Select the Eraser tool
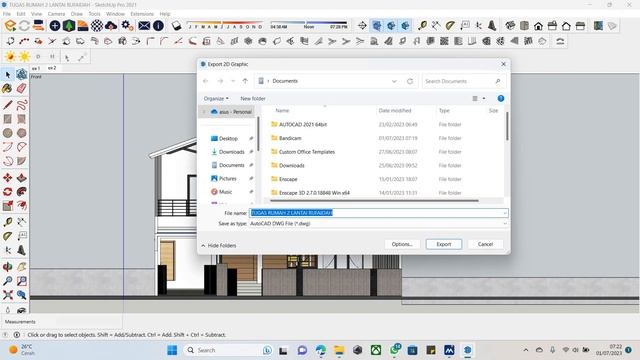 pyautogui.click(x=22, y=89)
